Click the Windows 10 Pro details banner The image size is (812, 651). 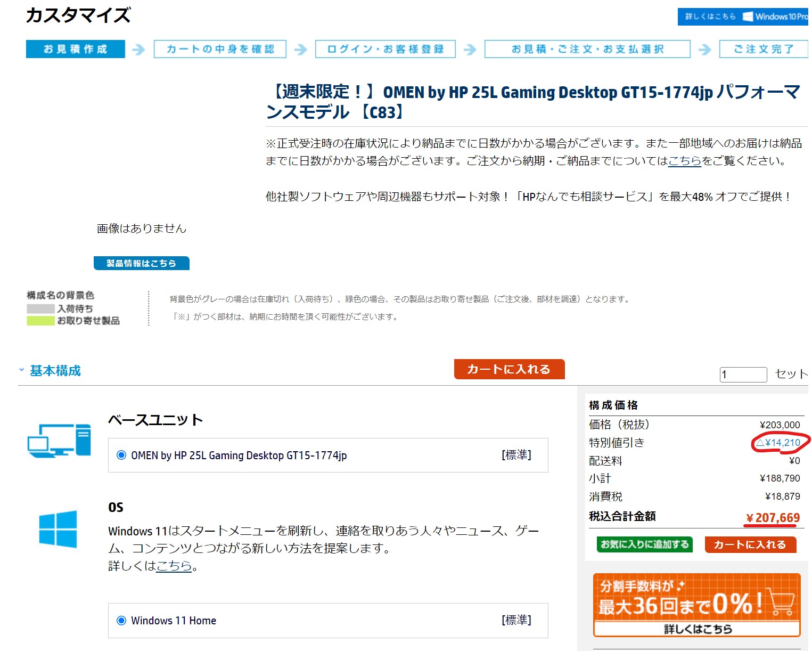743,17
